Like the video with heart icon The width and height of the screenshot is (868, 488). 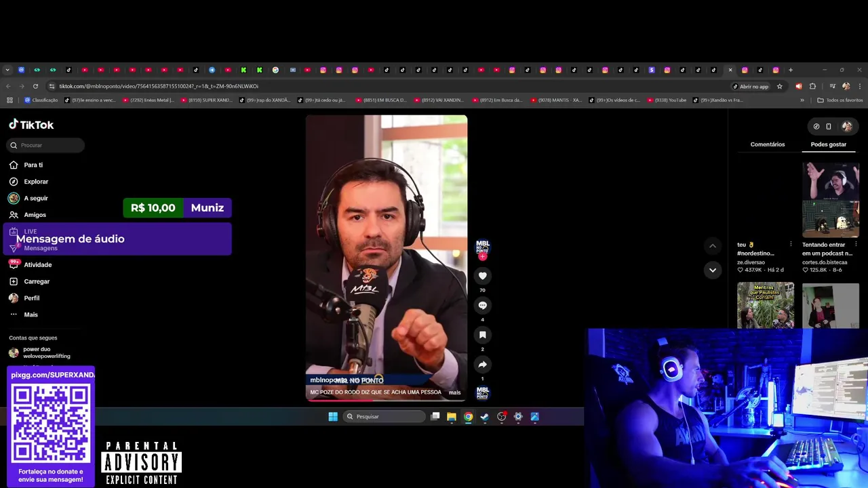[482, 276]
